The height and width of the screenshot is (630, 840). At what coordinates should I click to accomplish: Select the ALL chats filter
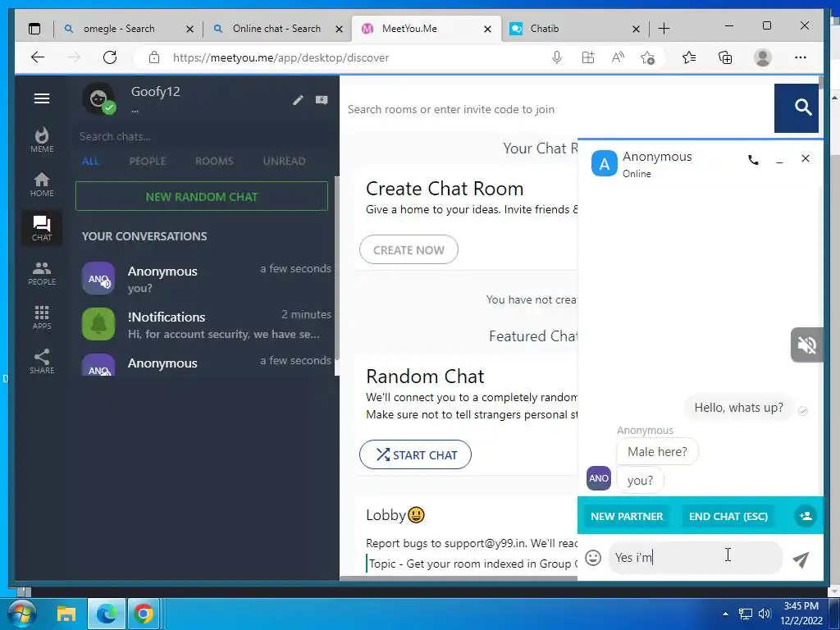[90, 162]
